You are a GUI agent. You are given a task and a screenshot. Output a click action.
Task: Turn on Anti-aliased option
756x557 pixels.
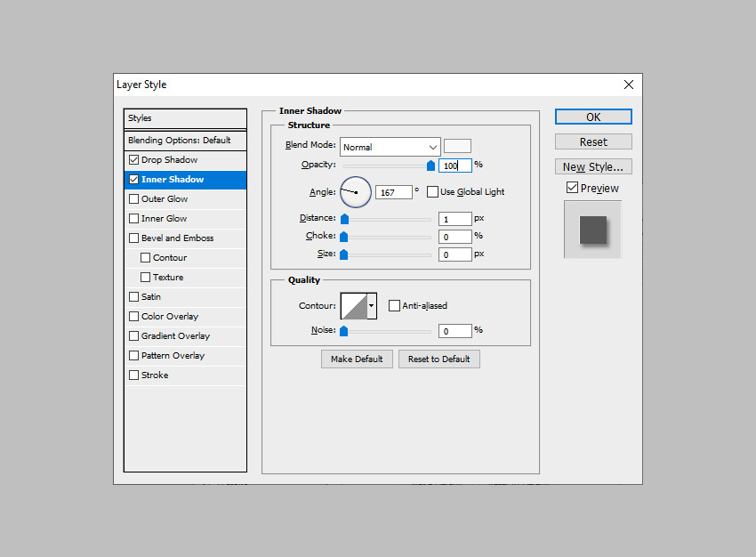[x=395, y=306]
